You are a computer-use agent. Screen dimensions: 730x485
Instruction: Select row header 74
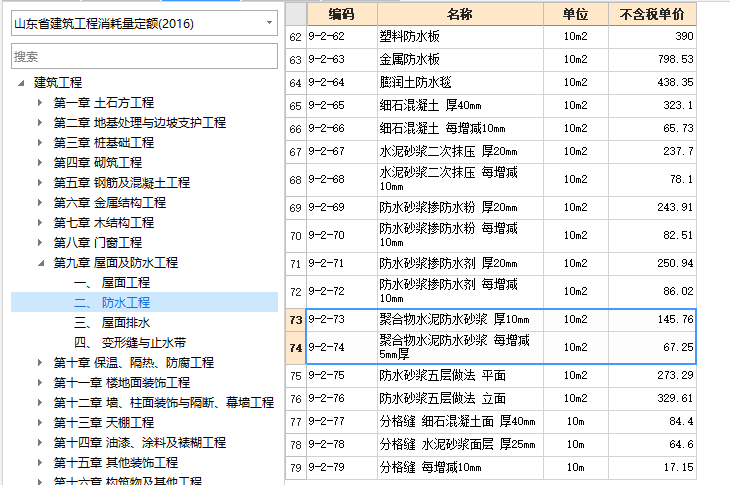pyautogui.click(x=296, y=348)
